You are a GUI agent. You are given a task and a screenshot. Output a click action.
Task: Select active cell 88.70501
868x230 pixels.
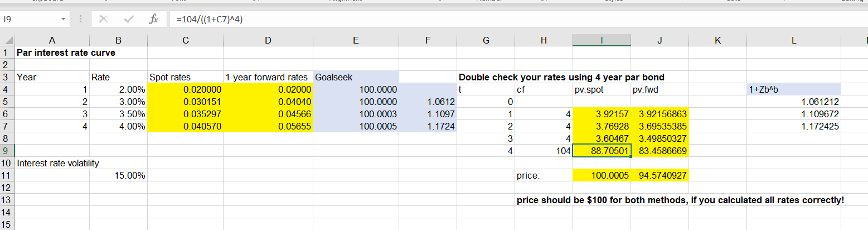(602, 150)
